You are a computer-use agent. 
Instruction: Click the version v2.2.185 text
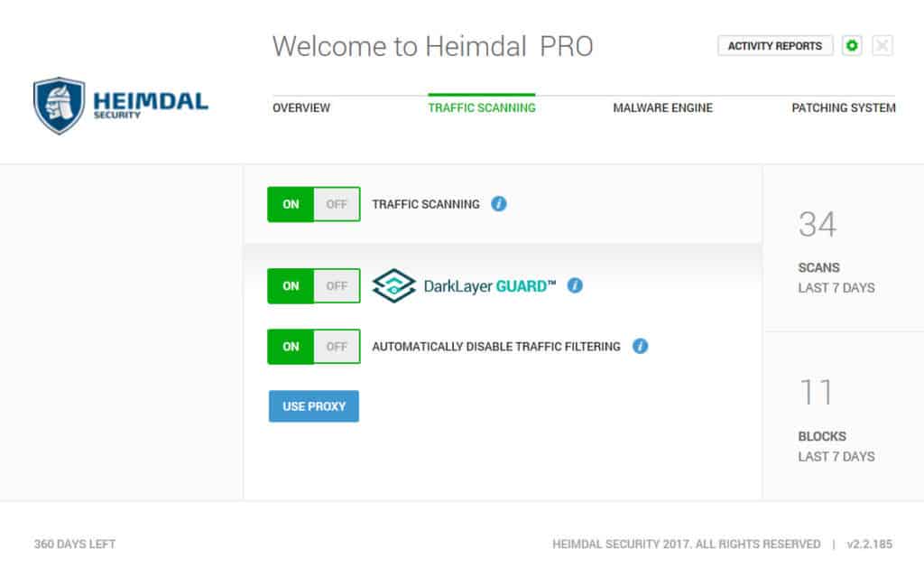click(x=870, y=544)
